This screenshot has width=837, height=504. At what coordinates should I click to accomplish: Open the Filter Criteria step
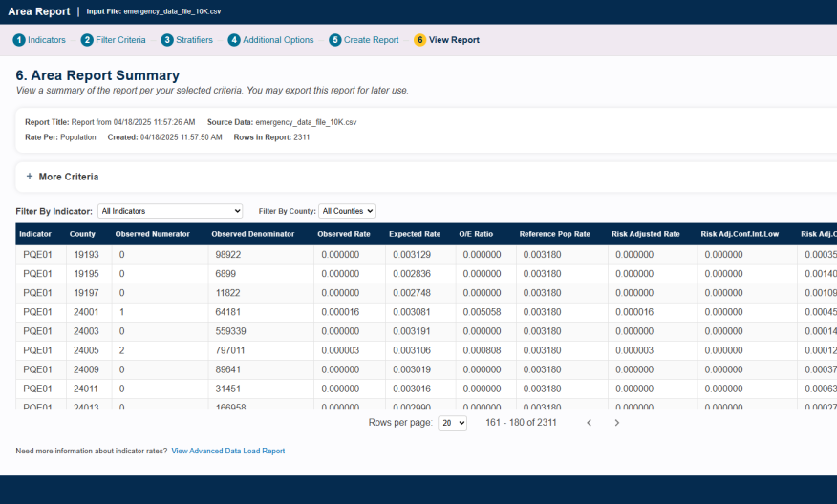coord(120,40)
